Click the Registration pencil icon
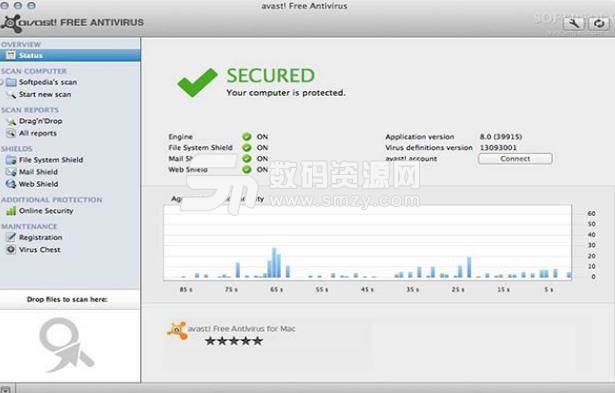This screenshot has width=615, height=393. point(11,237)
